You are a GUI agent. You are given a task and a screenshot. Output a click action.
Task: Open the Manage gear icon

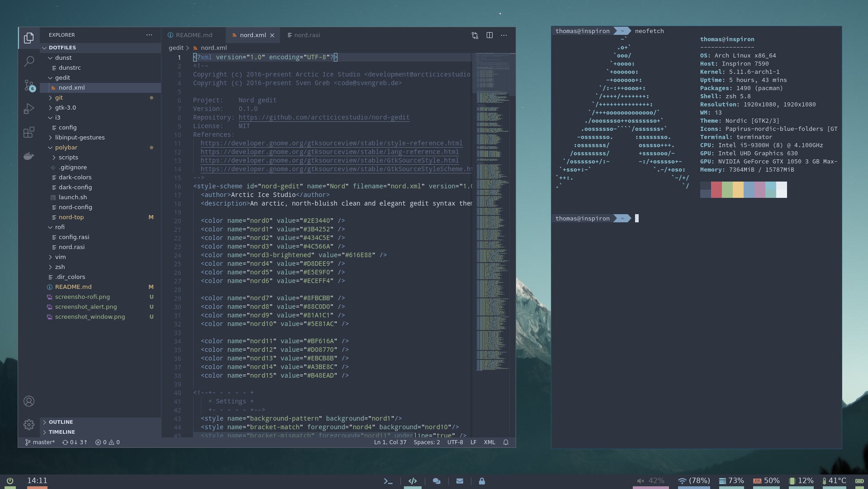point(29,425)
